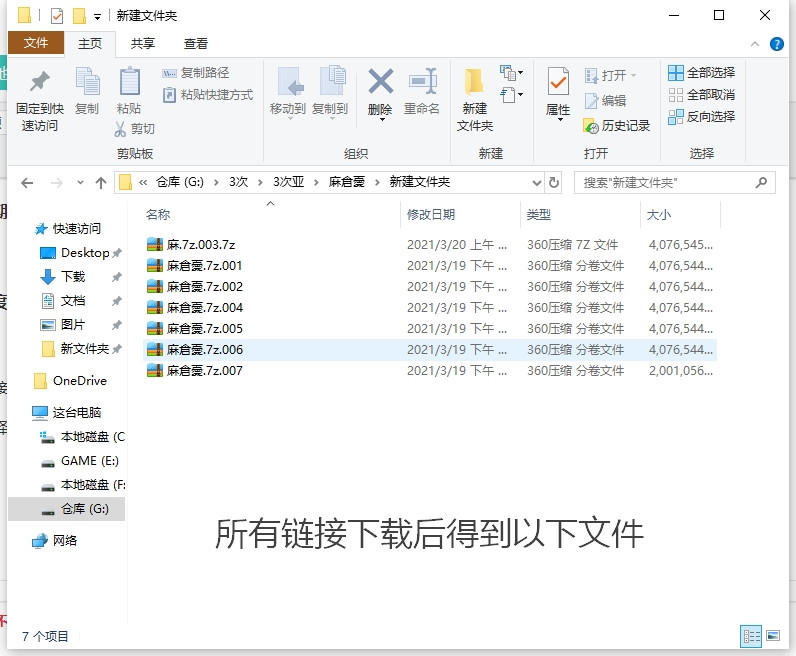796x656 pixels.
Task: Click the Pin to Quick Access icon
Action: click(x=40, y=82)
